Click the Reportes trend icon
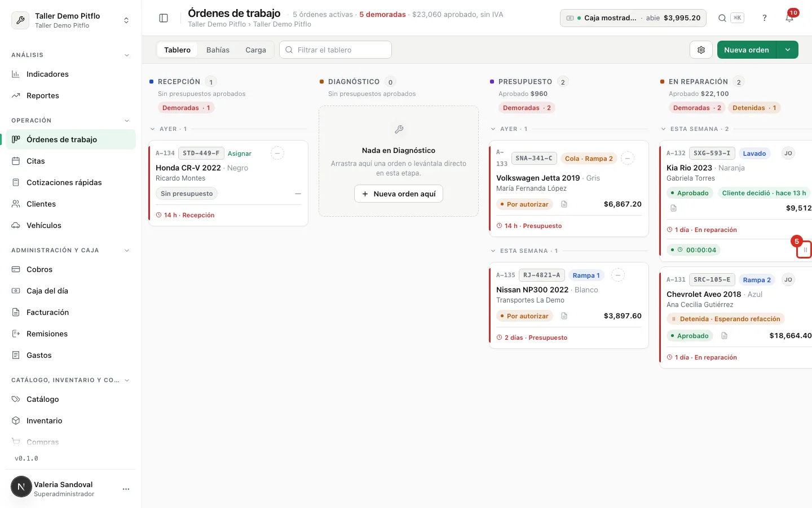Viewport: 812px width, 508px height. (x=16, y=95)
